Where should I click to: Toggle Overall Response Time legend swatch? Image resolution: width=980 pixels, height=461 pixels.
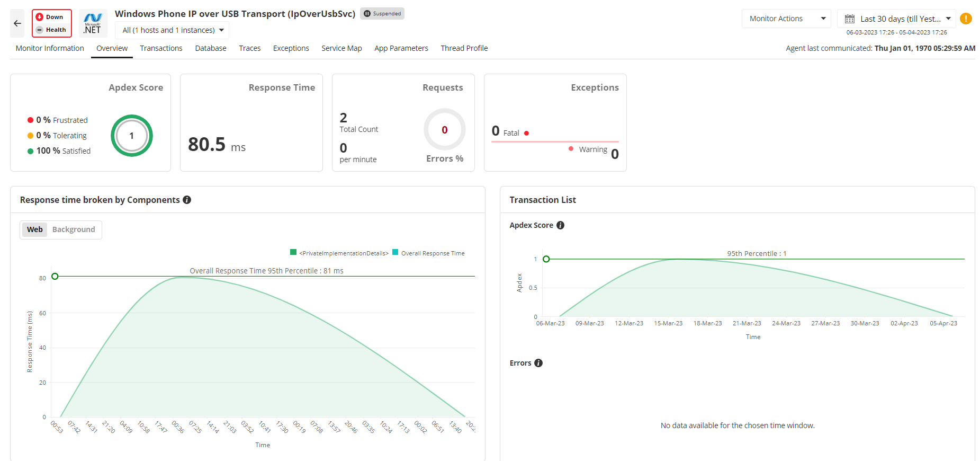[x=395, y=253]
